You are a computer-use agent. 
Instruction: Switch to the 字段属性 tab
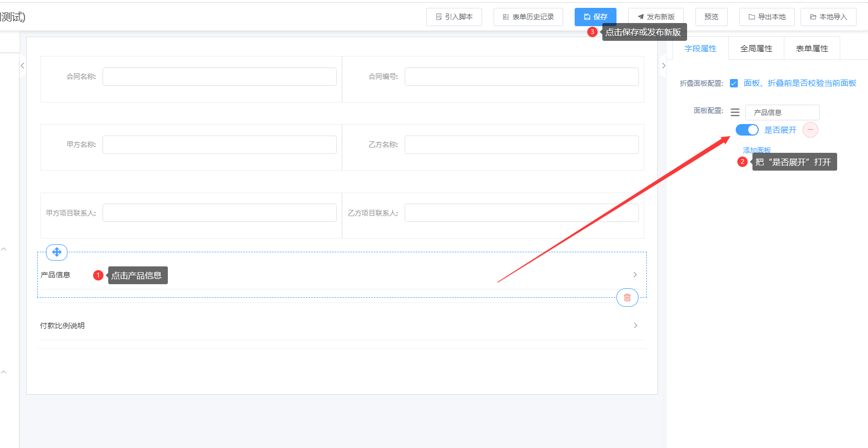[700, 48]
